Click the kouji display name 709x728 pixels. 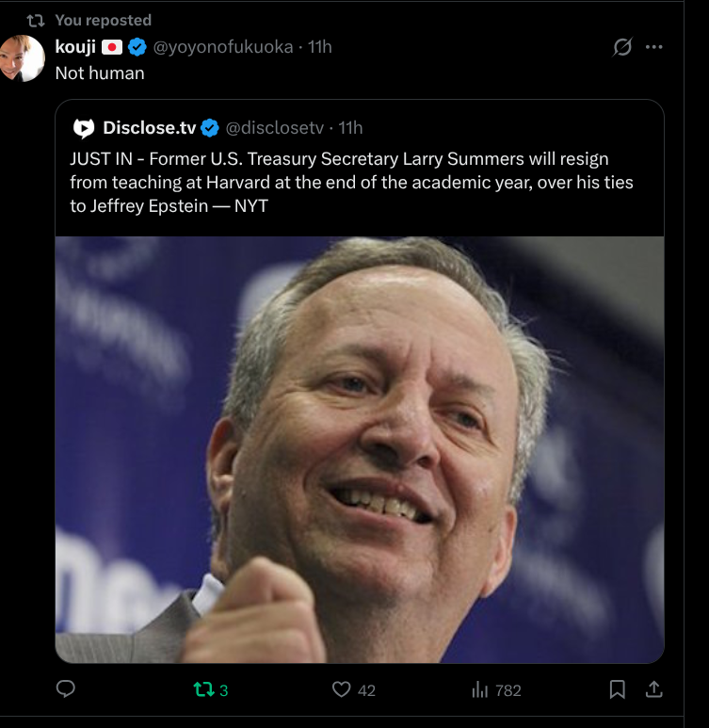coord(75,46)
